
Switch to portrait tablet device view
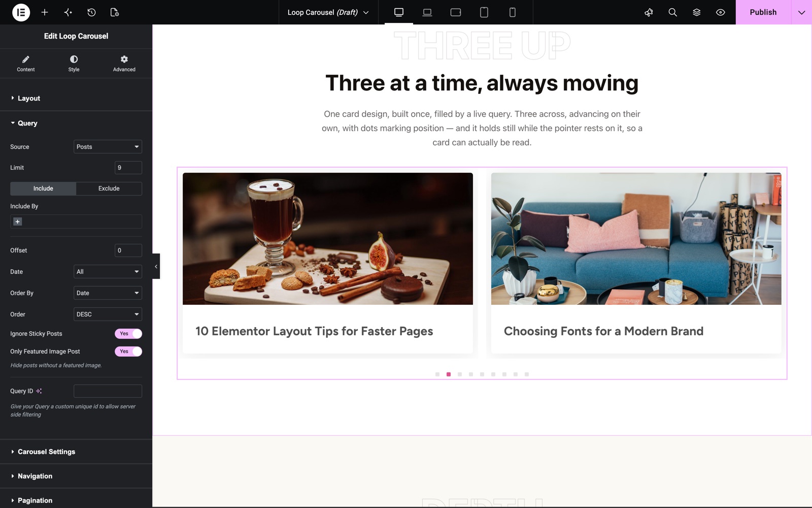tap(484, 12)
